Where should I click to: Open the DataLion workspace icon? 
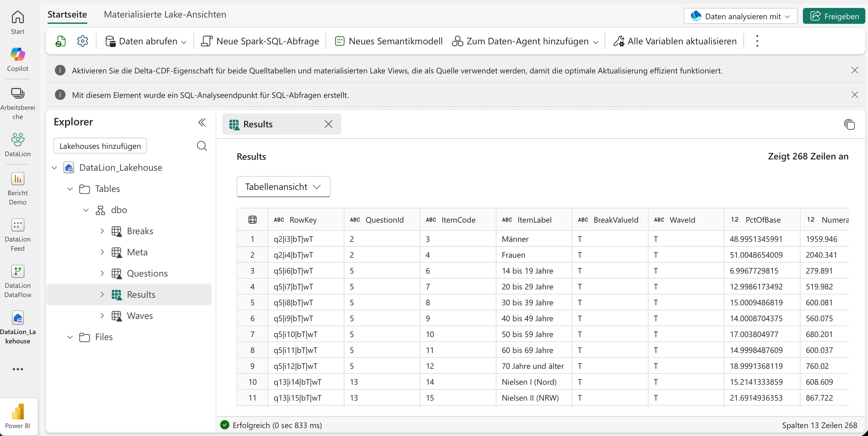(18, 145)
